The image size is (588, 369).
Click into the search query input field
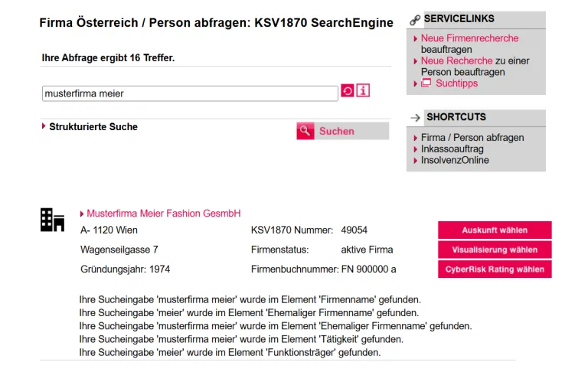click(x=190, y=93)
